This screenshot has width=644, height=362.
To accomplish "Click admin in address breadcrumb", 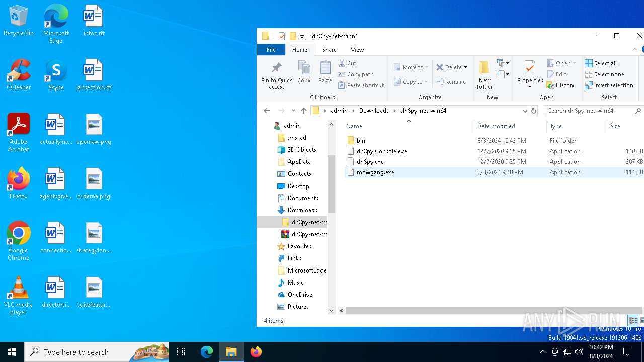I will click(339, 111).
